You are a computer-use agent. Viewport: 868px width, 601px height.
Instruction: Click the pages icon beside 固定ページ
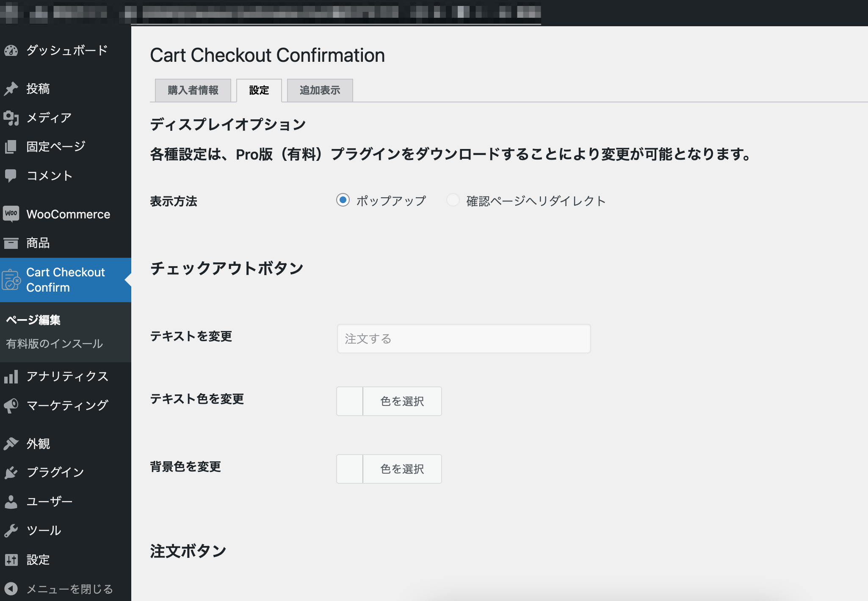click(x=11, y=147)
